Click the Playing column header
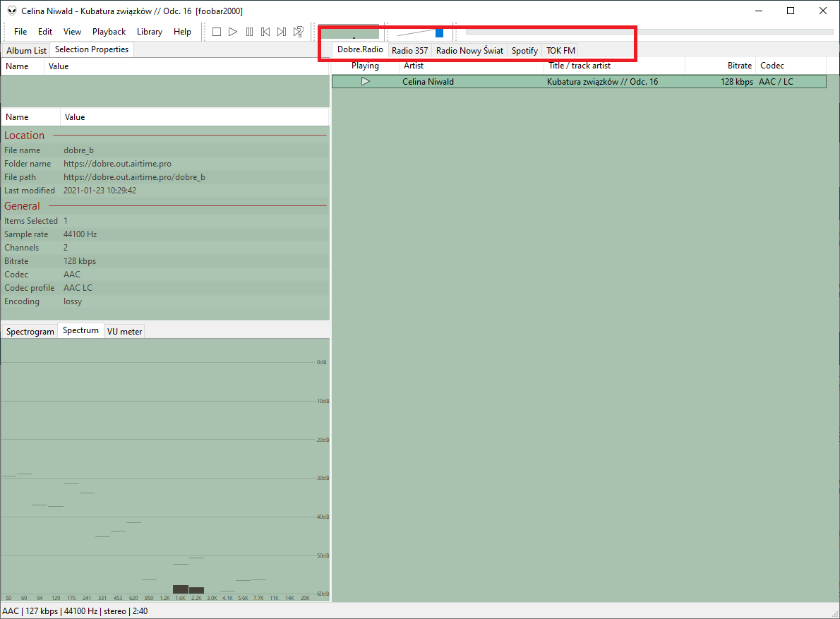Screen dimensions: 840x619 pos(366,66)
